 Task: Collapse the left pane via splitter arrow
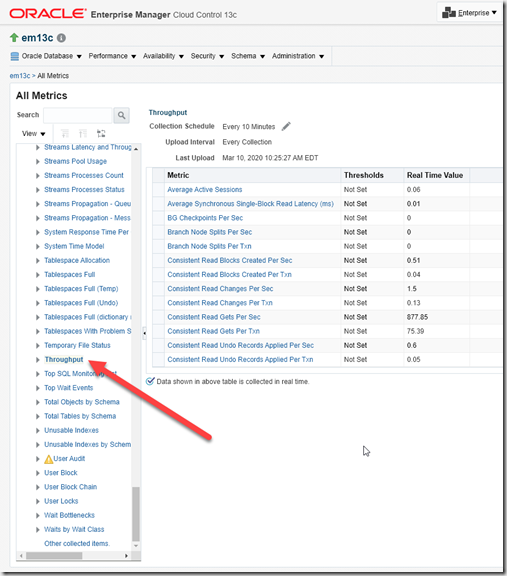click(144, 333)
